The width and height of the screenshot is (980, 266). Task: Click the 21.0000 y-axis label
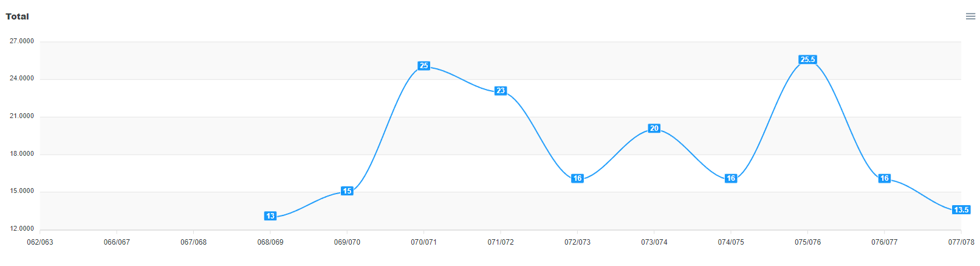(22, 116)
